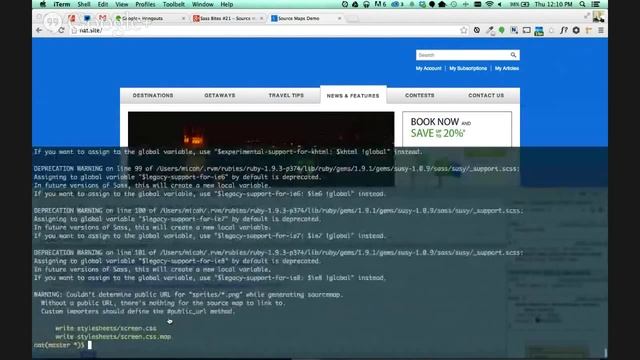Open the Contact Us nav tab
The image size is (640, 360).
[x=486, y=95]
